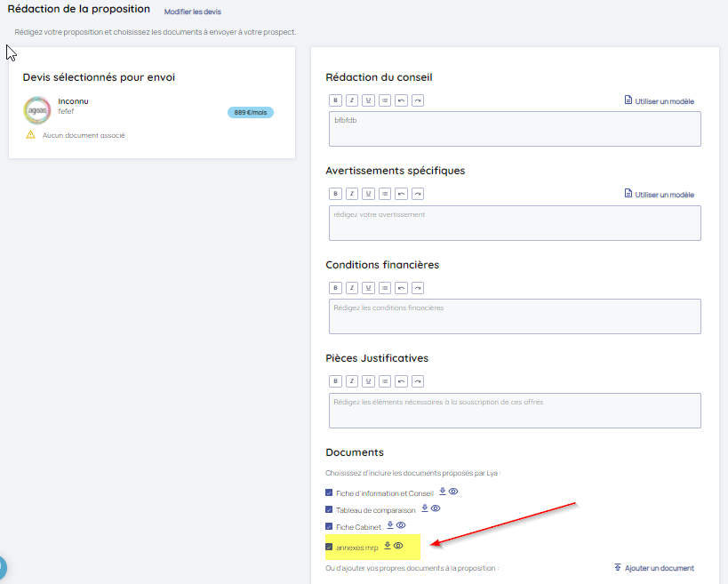Viewport: 728px width, 584px height.
Task: Download the Fiche d'information et Conseil document
Action: pos(443,492)
